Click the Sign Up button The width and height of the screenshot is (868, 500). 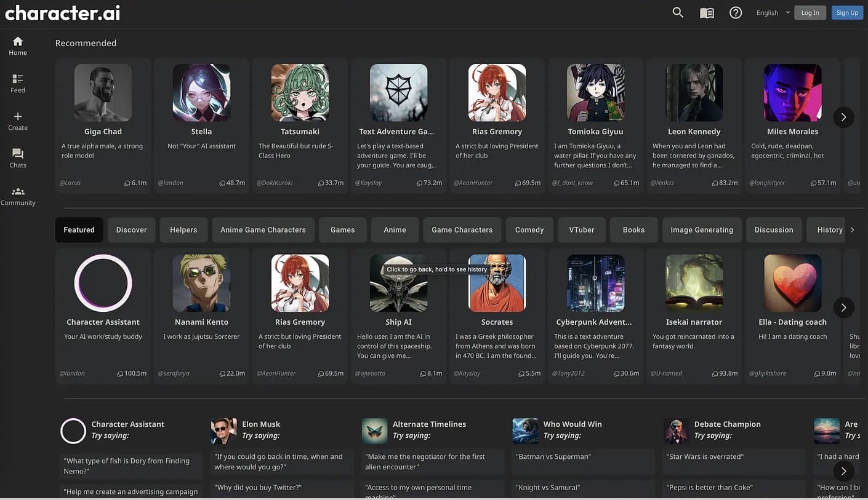pos(847,12)
